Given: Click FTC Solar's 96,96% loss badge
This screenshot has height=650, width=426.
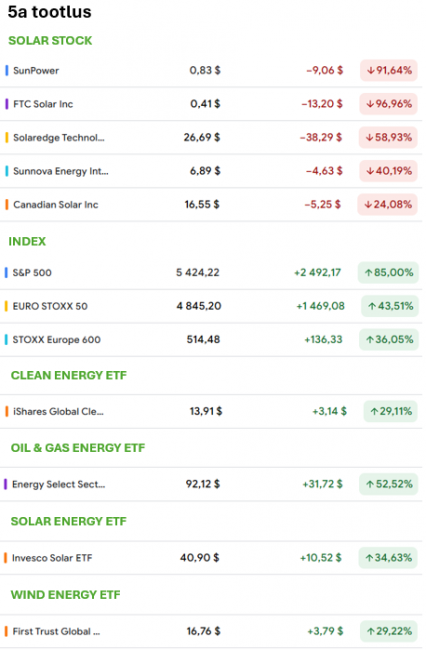Looking at the screenshot, I should click(x=388, y=104).
